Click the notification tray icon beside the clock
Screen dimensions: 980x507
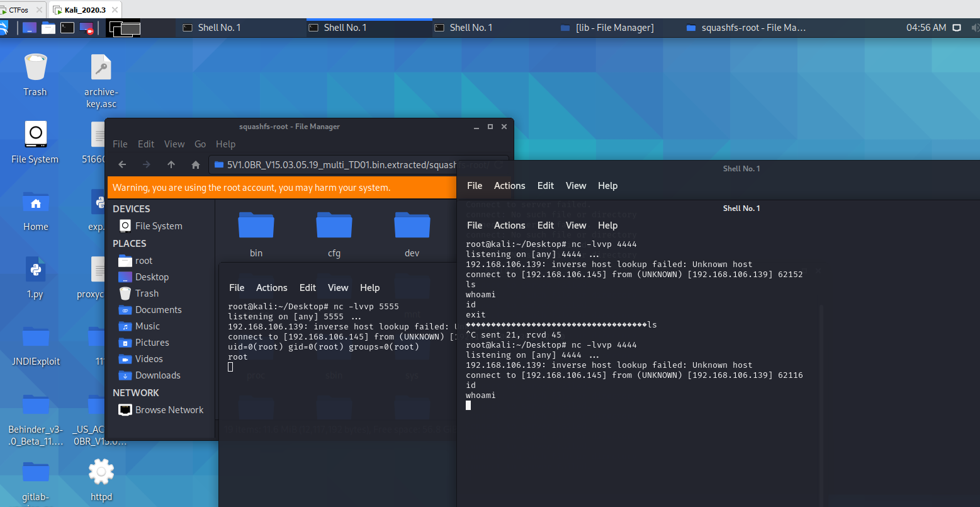(957, 28)
